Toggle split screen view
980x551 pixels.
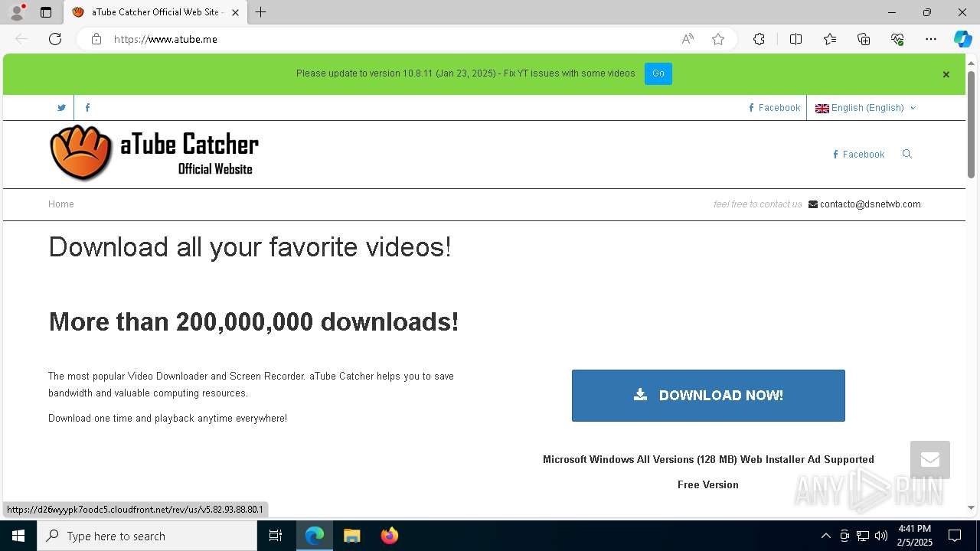(795, 39)
